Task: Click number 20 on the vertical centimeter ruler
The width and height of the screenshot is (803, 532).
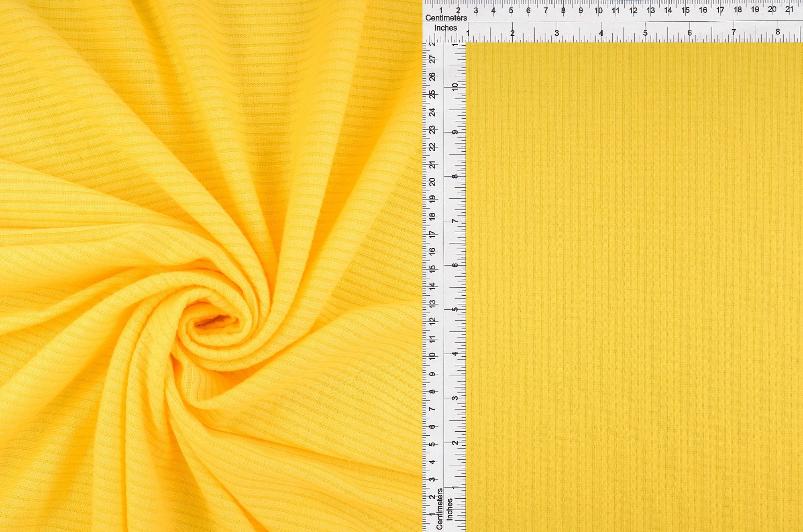Action: click(432, 182)
